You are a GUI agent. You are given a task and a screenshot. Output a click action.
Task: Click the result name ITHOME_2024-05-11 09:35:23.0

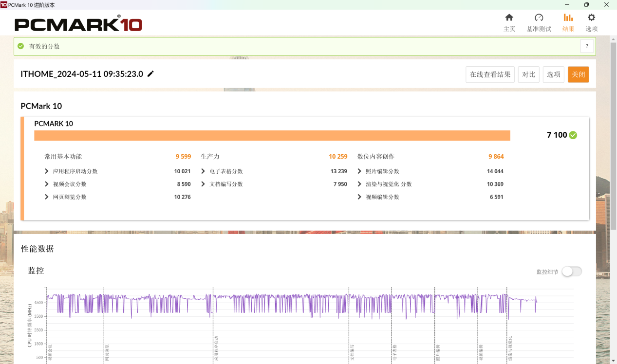(82, 74)
